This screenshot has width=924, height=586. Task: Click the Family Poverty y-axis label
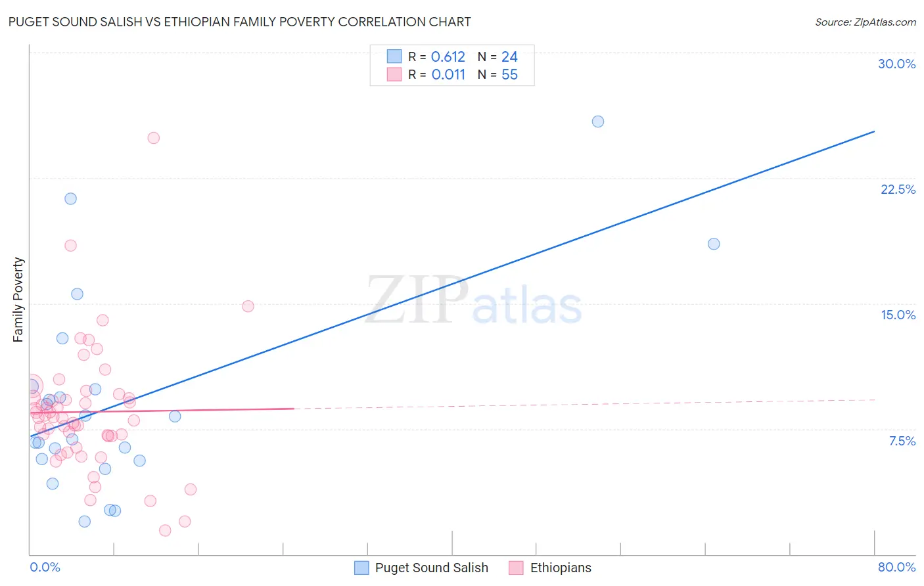pos(18,300)
